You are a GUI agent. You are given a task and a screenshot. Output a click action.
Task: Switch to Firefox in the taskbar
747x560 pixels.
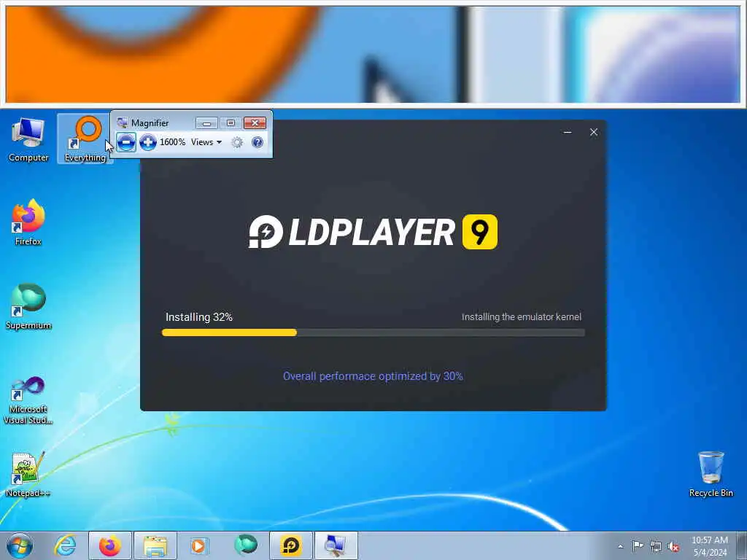[x=110, y=545]
